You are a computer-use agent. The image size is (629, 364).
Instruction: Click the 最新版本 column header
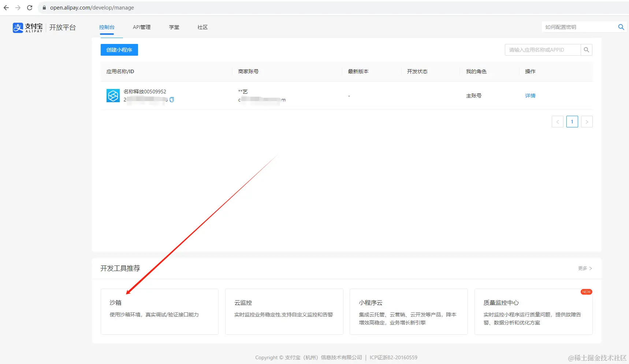point(358,71)
